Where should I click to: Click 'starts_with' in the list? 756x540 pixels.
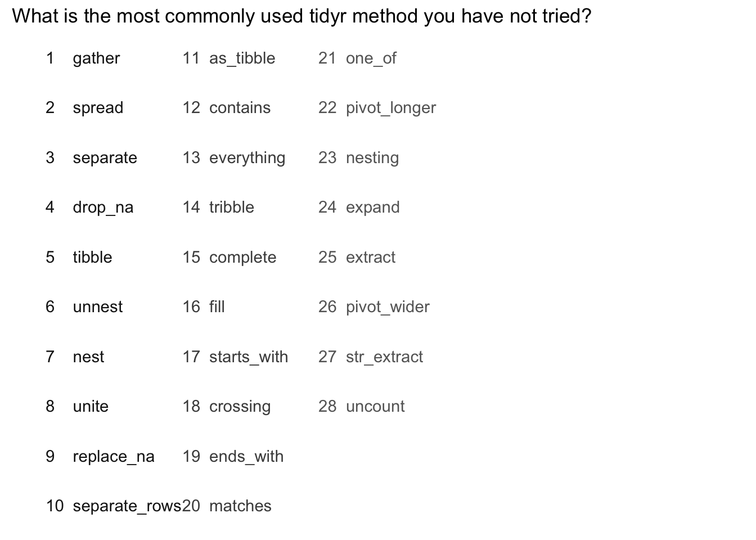248,357
